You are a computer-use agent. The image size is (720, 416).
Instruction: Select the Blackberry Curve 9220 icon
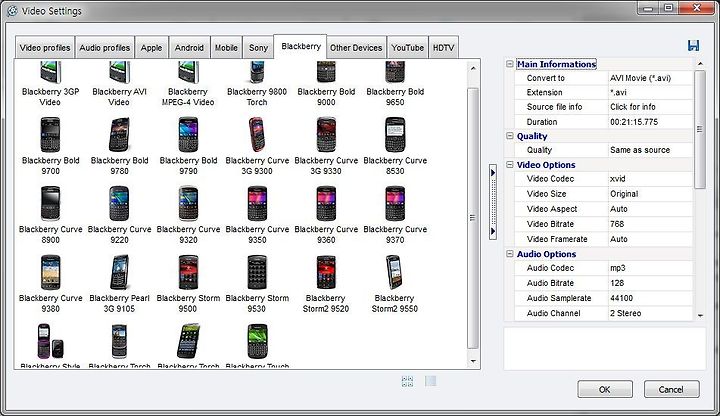[119, 203]
